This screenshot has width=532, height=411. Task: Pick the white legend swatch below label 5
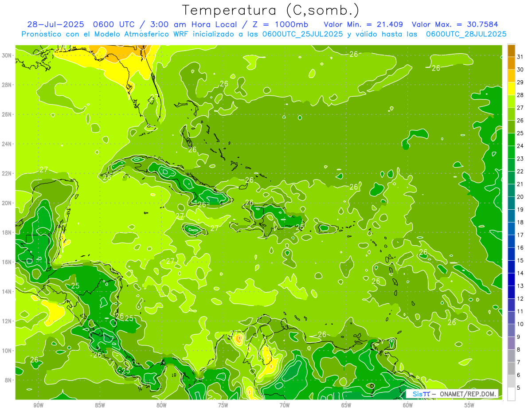click(x=512, y=394)
